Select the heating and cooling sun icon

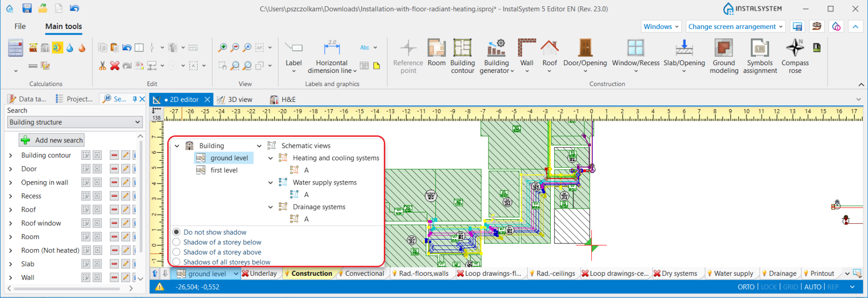coord(57,47)
